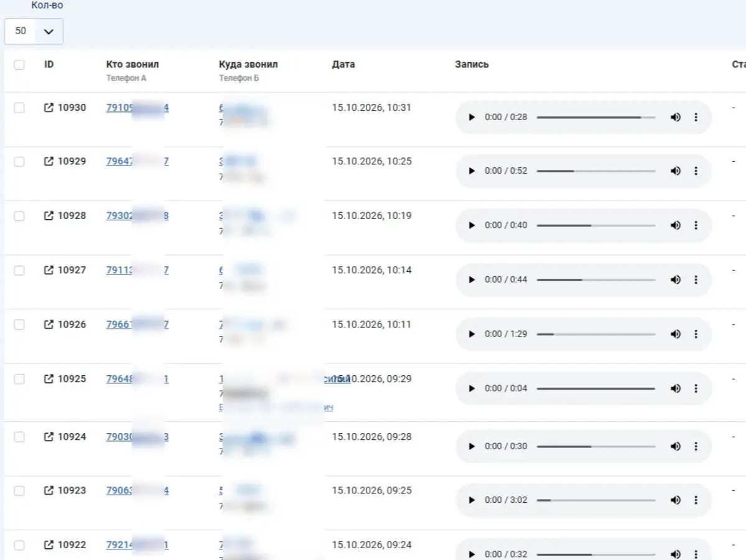Click the ID column header
This screenshot has width=746, height=560.
pyautogui.click(x=49, y=64)
